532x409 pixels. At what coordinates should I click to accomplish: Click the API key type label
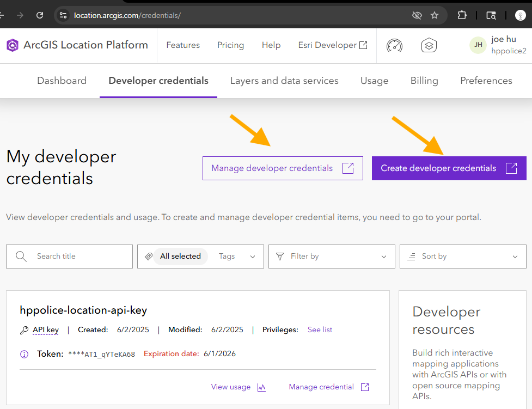(45, 330)
